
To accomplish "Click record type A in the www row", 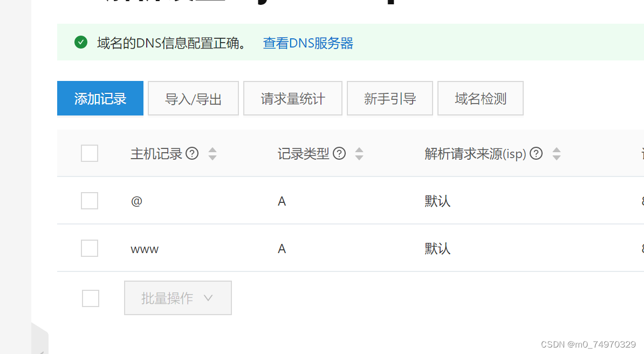I will 282,249.
